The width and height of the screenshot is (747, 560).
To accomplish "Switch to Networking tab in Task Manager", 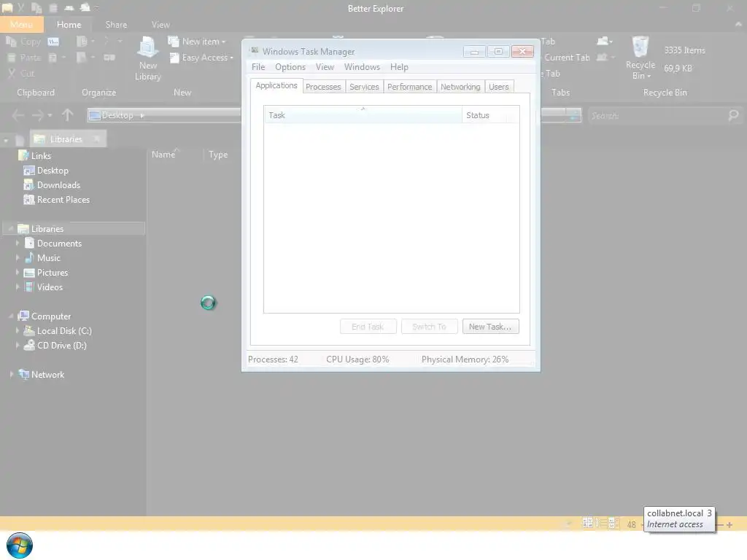I will [x=460, y=87].
